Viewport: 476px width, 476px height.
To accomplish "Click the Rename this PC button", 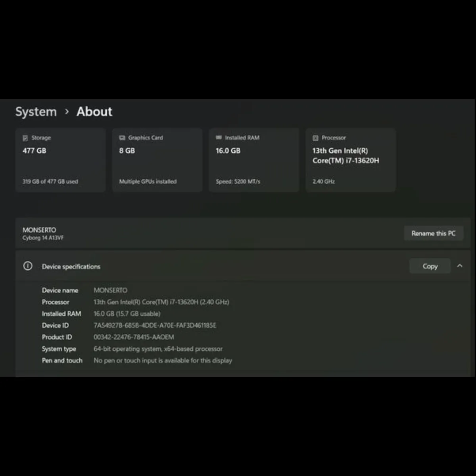I will 434,233.
